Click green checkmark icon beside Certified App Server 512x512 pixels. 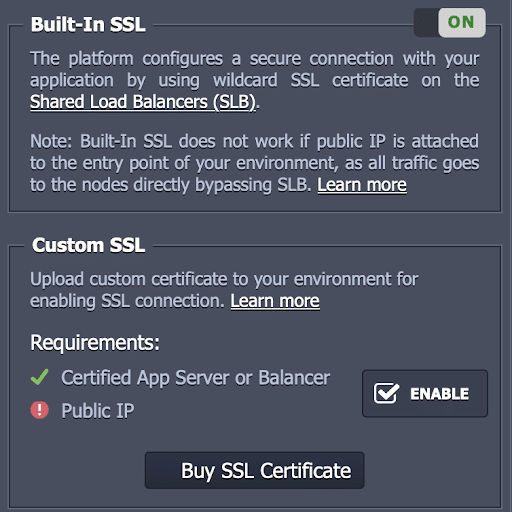[x=40, y=377]
